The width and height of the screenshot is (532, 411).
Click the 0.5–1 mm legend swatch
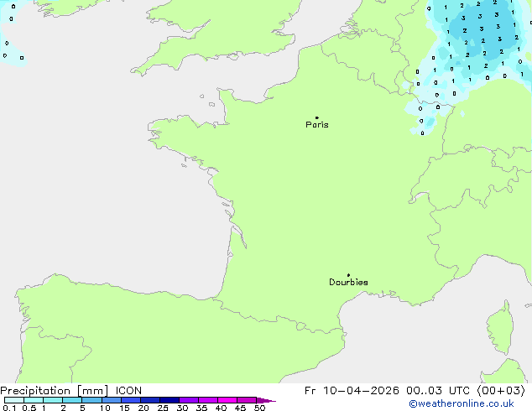point(34,400)
